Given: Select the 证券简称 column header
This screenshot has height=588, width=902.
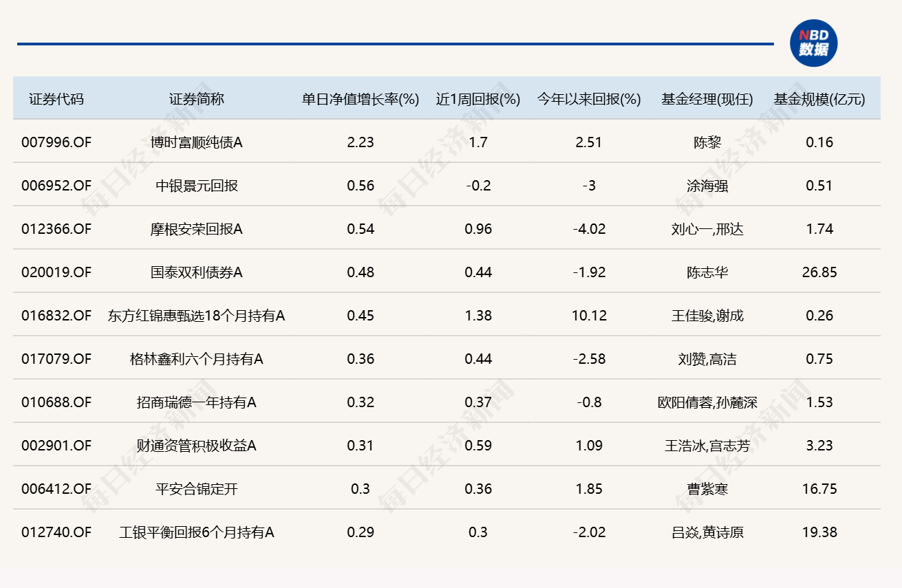Looking at the screenshot, I should click(197, 99).
